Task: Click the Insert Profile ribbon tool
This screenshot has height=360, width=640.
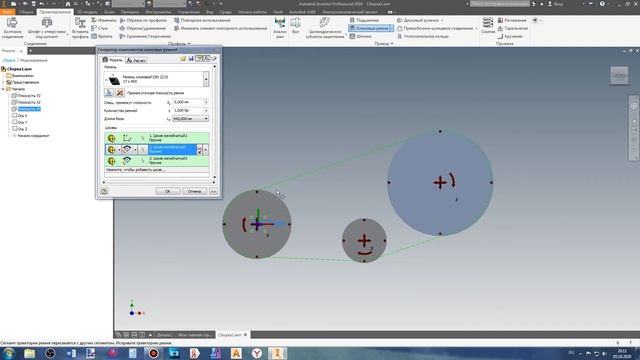Action: pos(80,28)
